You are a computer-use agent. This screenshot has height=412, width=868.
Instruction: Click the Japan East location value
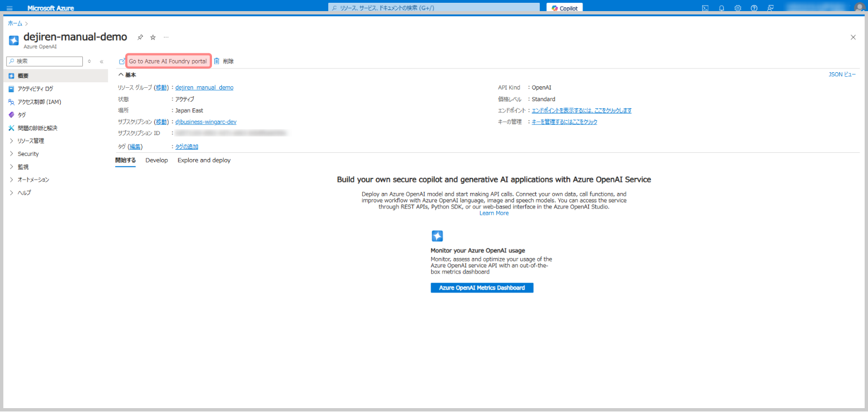pyautogui.click(x=189, y=111)
